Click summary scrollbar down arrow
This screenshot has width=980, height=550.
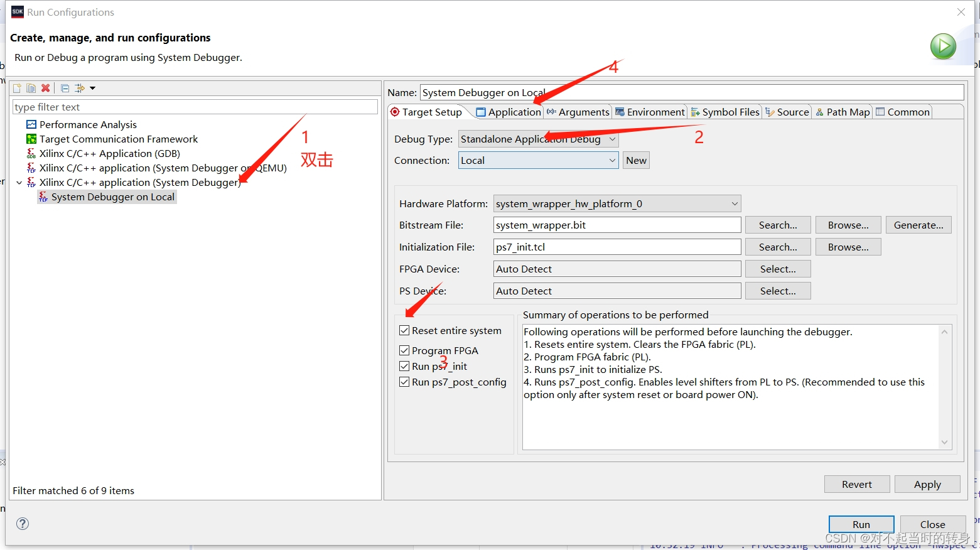coord(944,443)
